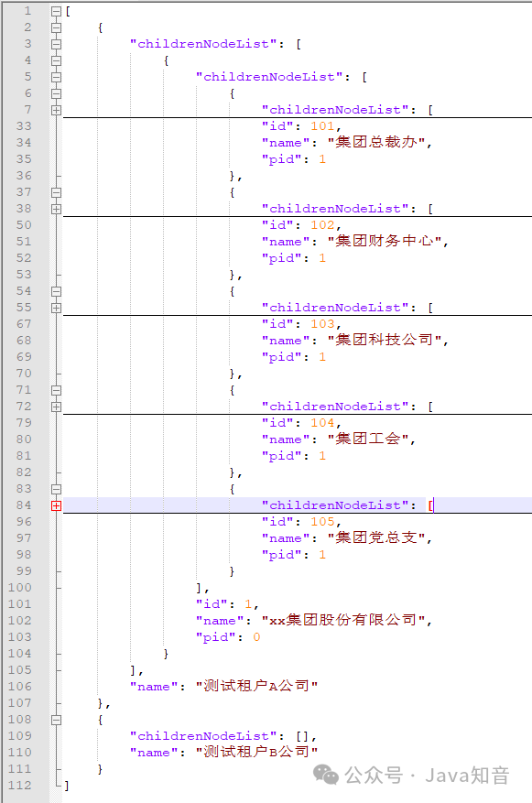Image resolution: width=532 pixels, height=803 pixels.
Task: Collapse the fold marker on line 3
Action: click(57, 44)
